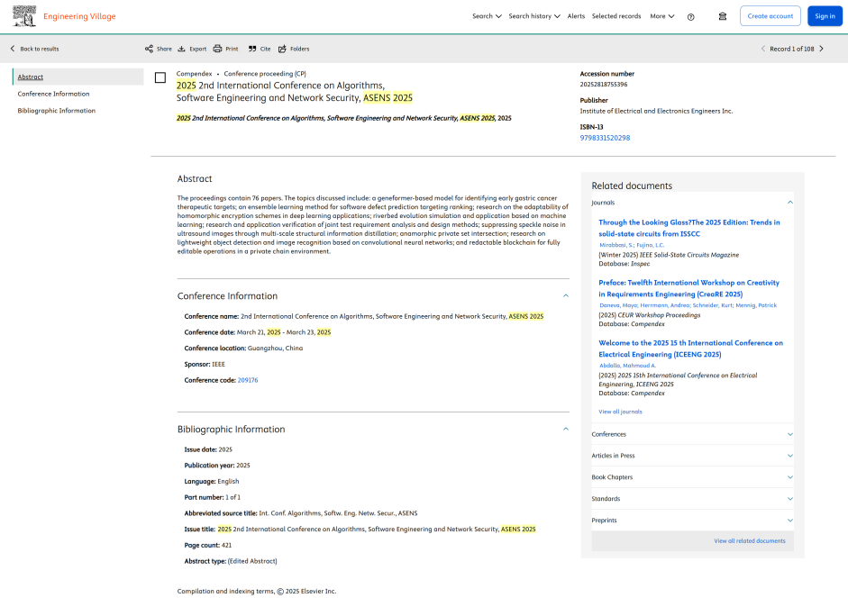
Task: Collapse the Conference Information section
Action: click(x=566, y=295)
